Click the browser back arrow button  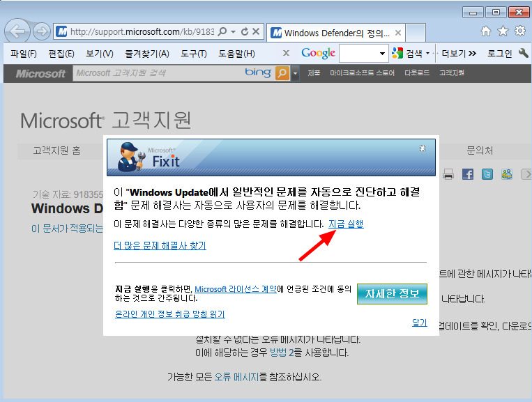click(17, 31)
